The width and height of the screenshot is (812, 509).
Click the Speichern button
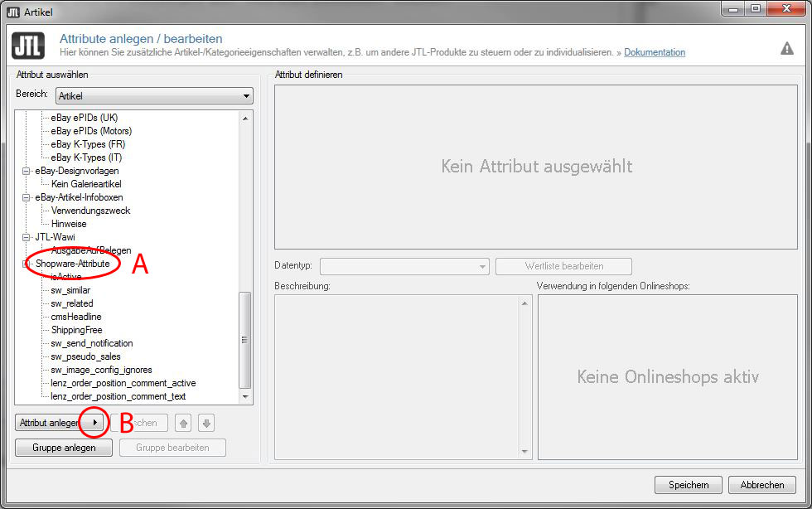pos(689,485)
